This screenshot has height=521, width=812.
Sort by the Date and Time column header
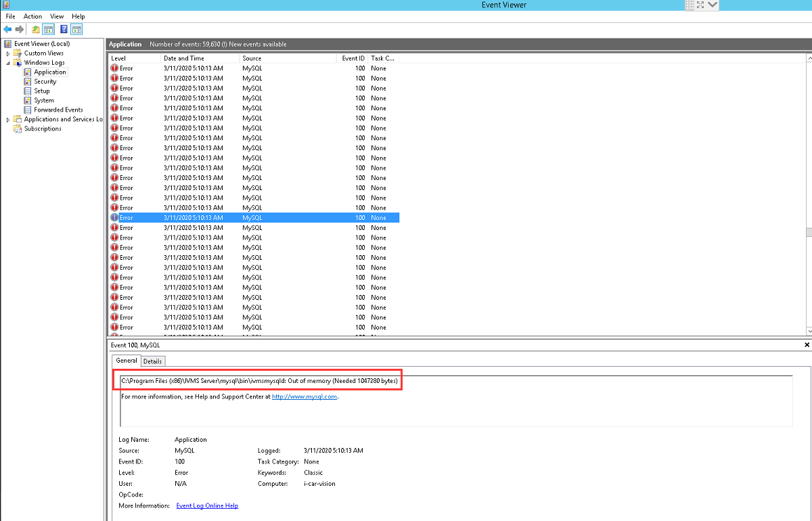[x=201, y=58]
